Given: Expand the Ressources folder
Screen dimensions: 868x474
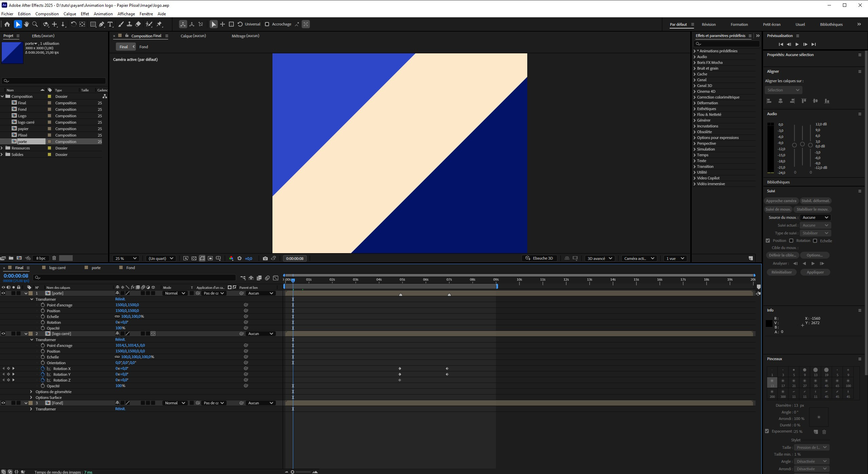Looking at the screenshot, I should [x=2, y=148].
